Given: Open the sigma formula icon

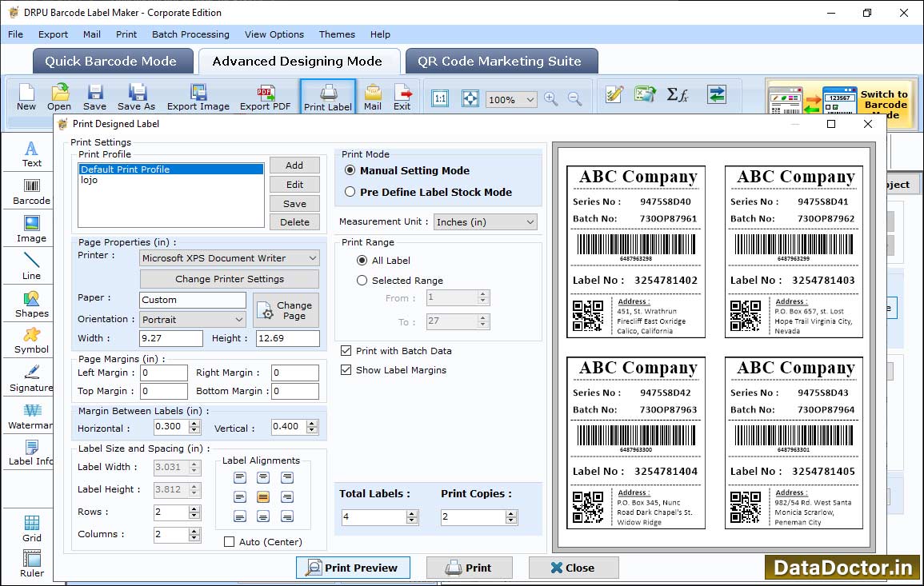Looking at the screenshot, I should (x=678, y=94).
